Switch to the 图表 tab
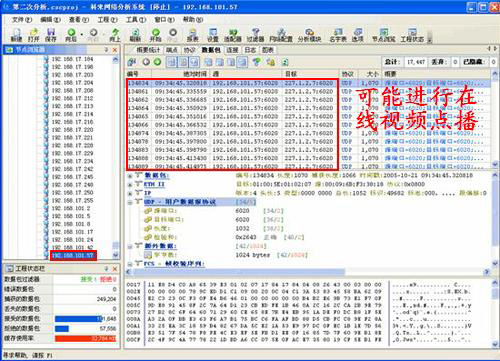 (268, 50)
